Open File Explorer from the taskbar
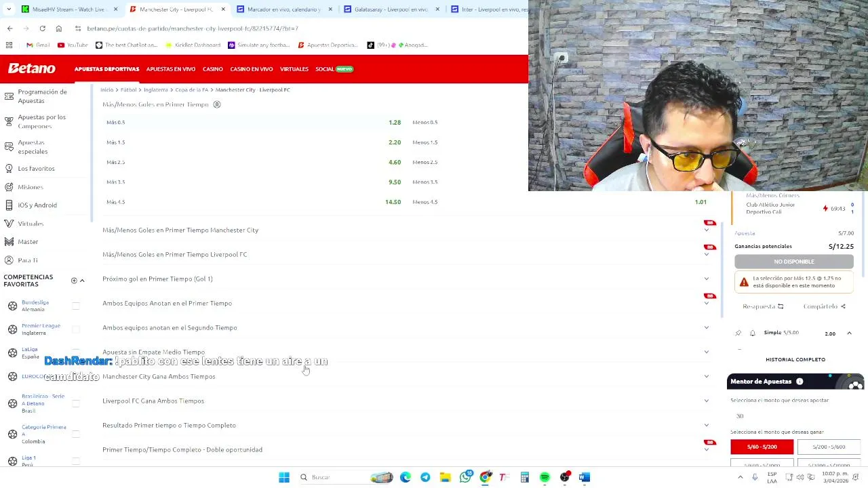Screen dimensions: 868x488 [x=445, y=477]
